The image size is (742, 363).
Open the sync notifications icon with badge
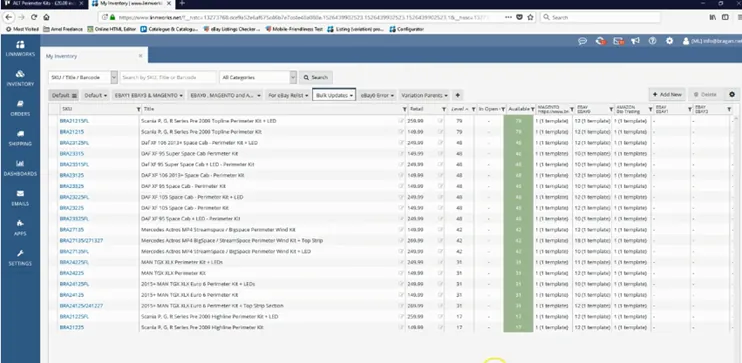click(601, 41)
